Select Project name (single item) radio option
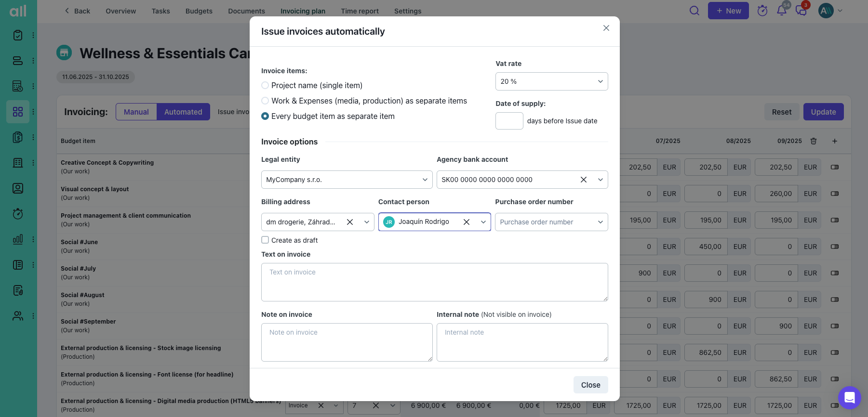868x417 pixels. coord(265,85)
